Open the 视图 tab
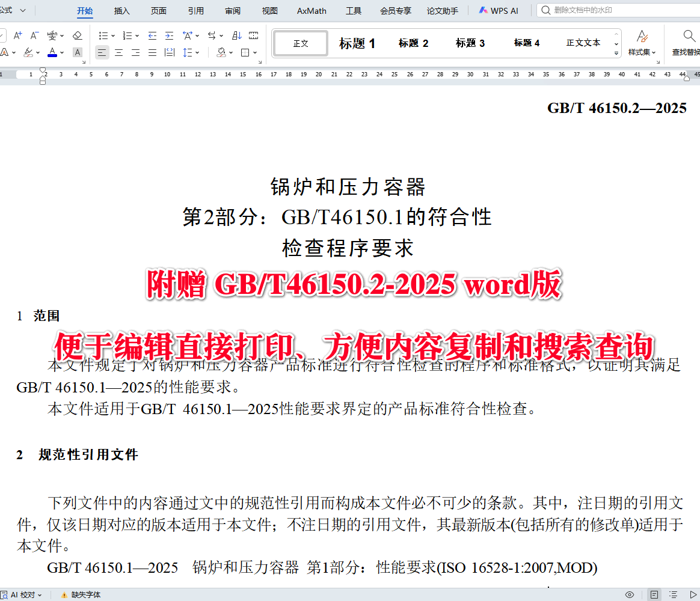The image size is (700, 601). 269,11
